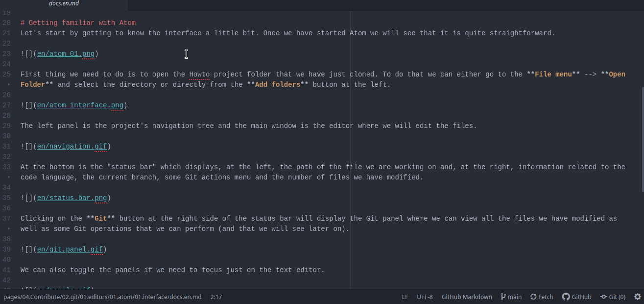
Task: Select the GitHub Markdown grammar selector
Action: [467, 297]
